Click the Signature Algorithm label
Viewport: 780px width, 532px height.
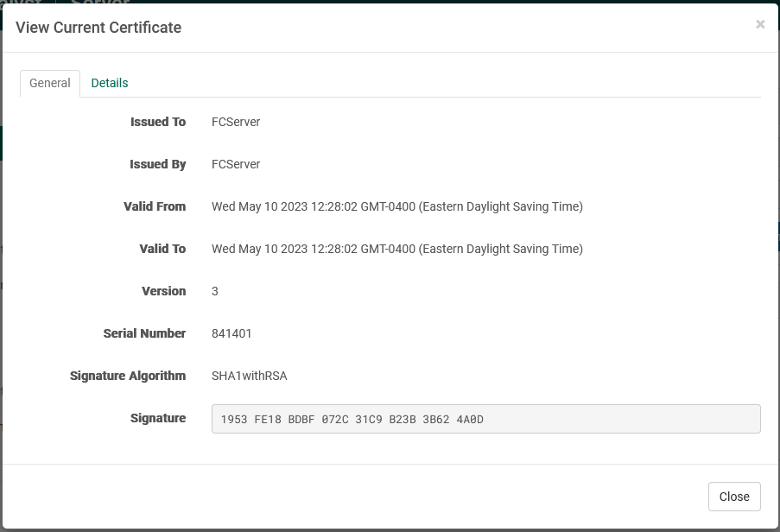click(x=128, y=376)
